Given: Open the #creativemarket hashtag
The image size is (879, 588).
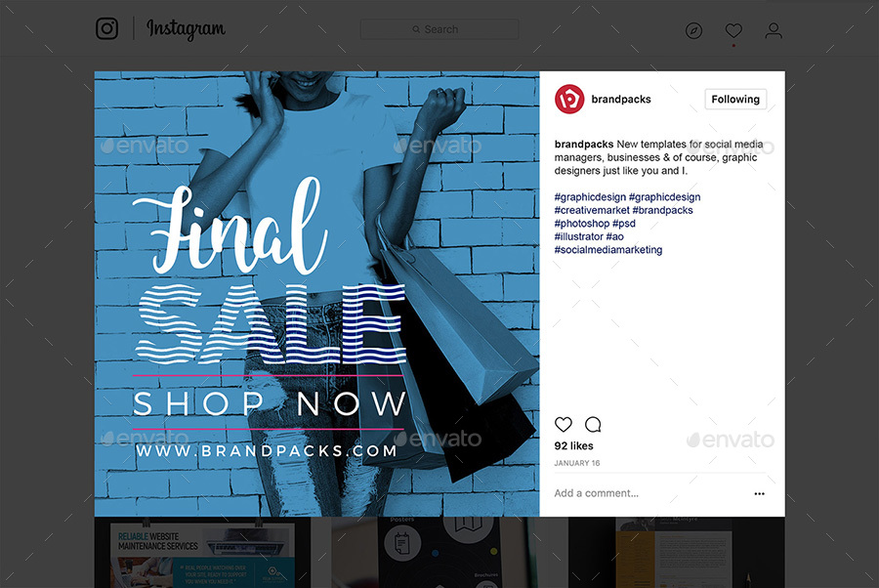Looking at the screenshot, I should tap(592, 210).
